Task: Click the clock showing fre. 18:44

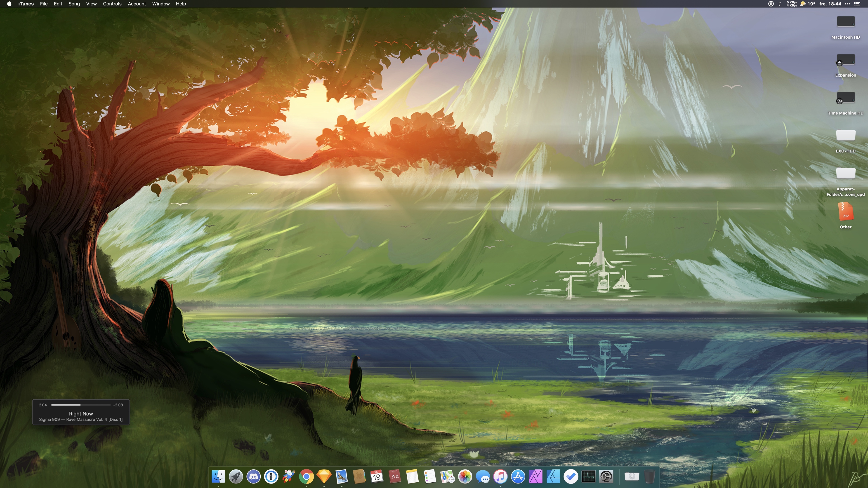Action: [830, 4]
